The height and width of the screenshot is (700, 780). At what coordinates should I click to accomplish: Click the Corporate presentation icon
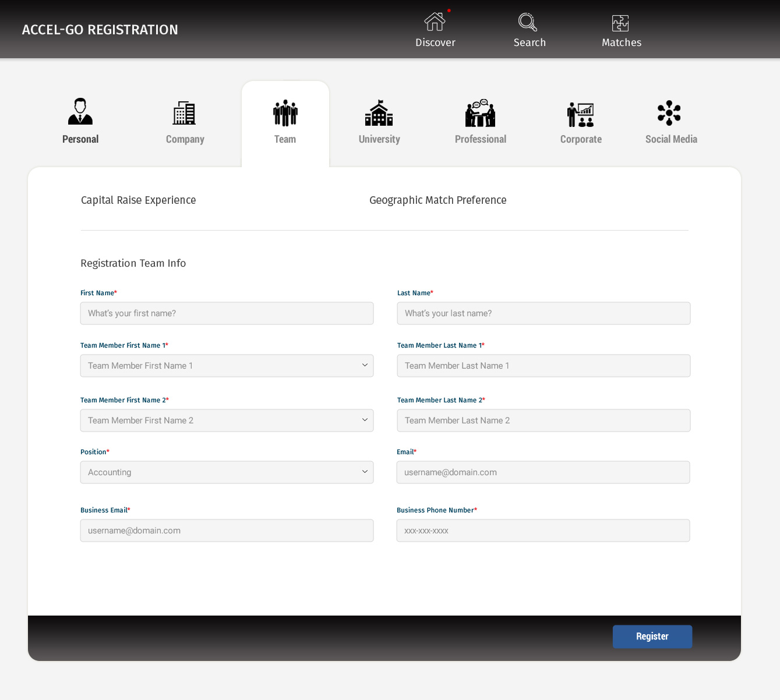click(580, 114)
